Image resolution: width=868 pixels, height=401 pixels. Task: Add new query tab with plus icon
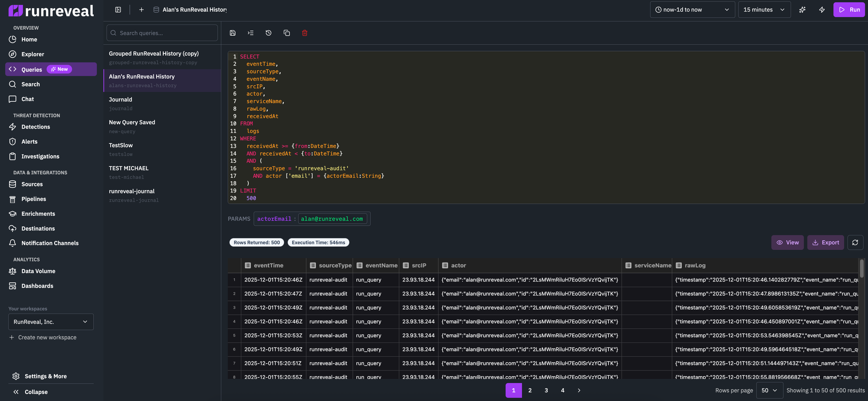coord(141,10)
